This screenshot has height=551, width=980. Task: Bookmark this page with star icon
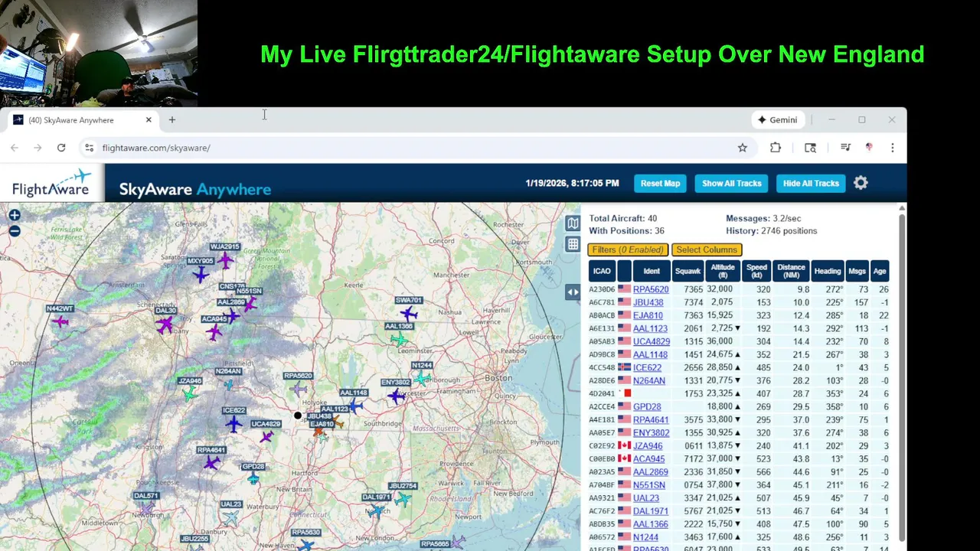coord(742,148)
